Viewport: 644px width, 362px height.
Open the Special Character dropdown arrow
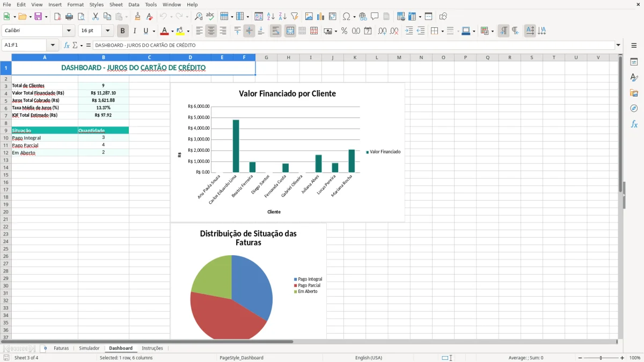(x=354, y=17)
